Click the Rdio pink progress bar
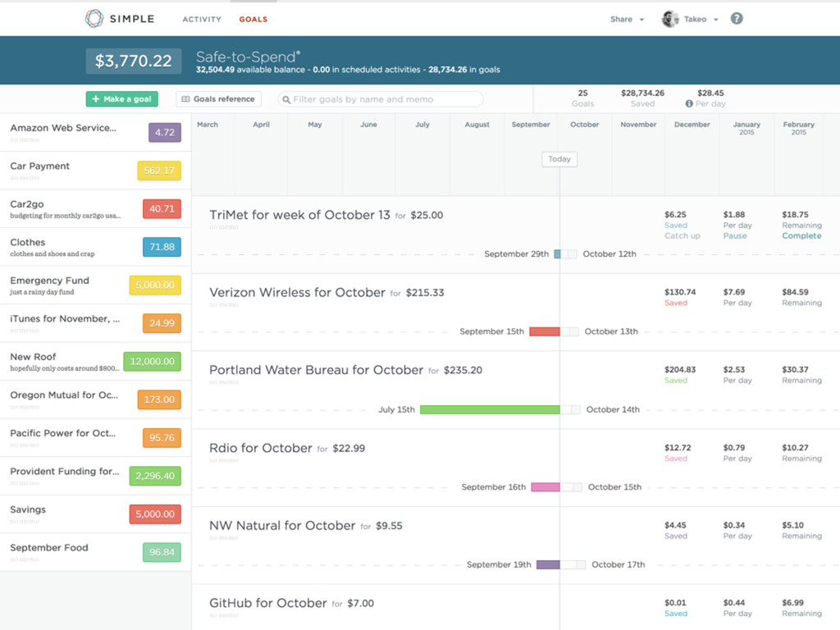Image resolution: width=840 pixels, height=630 pixels. [546, 487]
